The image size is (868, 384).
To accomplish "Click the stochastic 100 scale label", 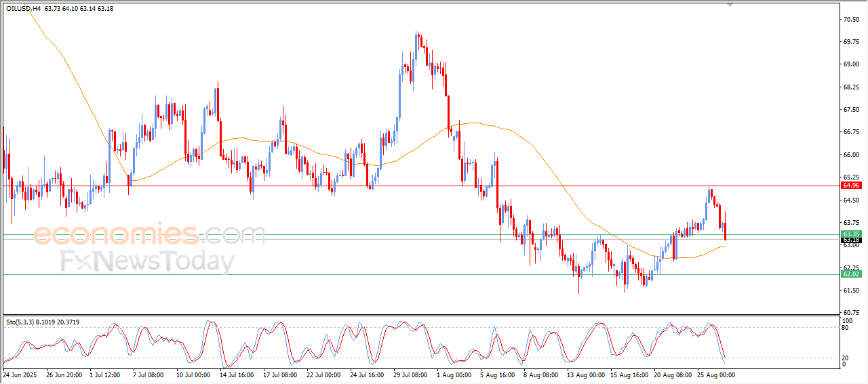I will [848, 320].
